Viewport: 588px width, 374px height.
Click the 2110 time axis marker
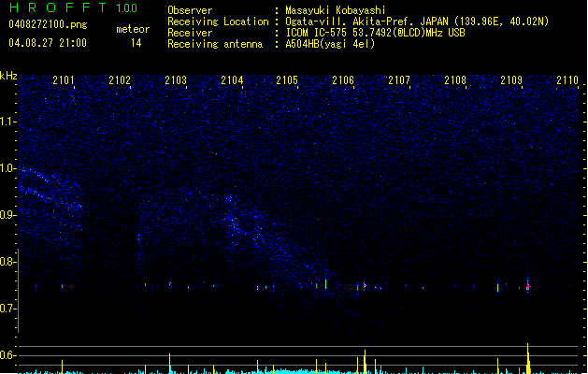pos(567,80)
